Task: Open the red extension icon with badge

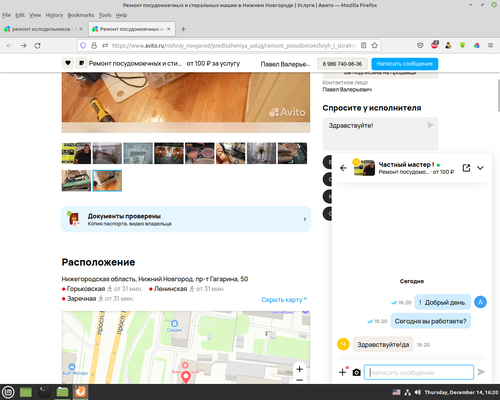Action: pos(434,45)
